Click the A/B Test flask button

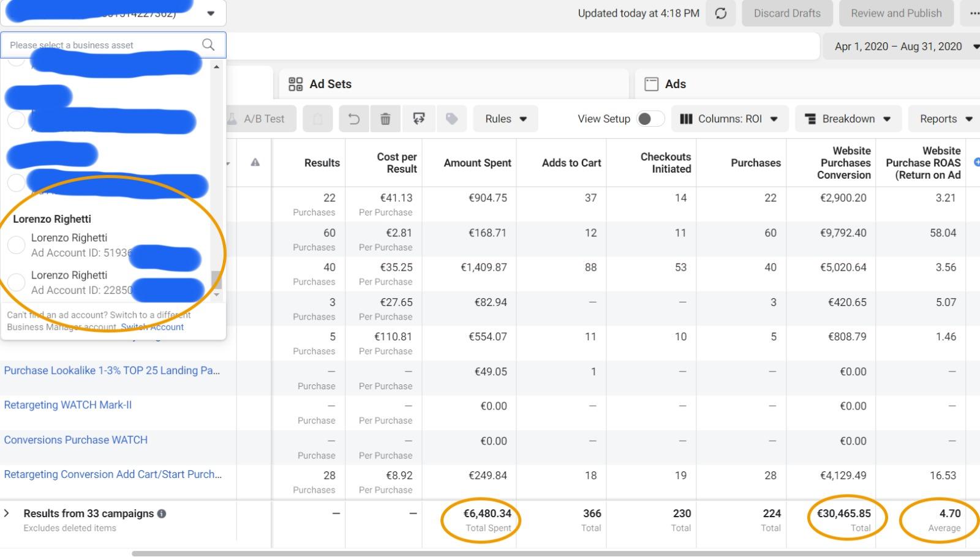257,119
